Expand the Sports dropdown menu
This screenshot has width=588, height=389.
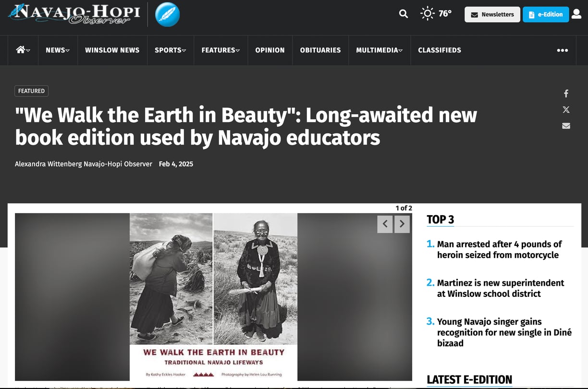coord(170,50)
